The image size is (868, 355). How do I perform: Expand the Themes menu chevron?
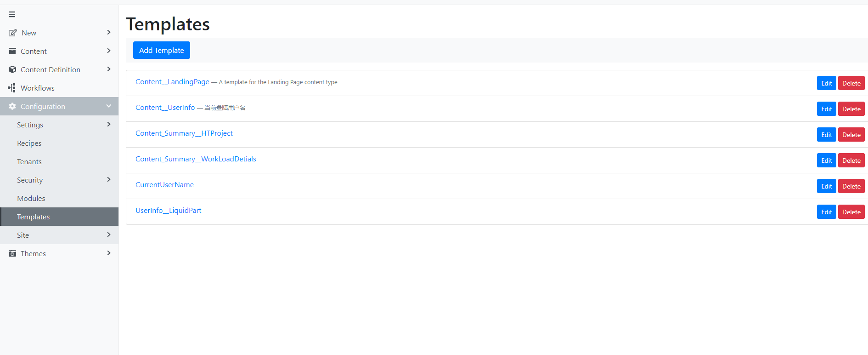pos(109,253)
